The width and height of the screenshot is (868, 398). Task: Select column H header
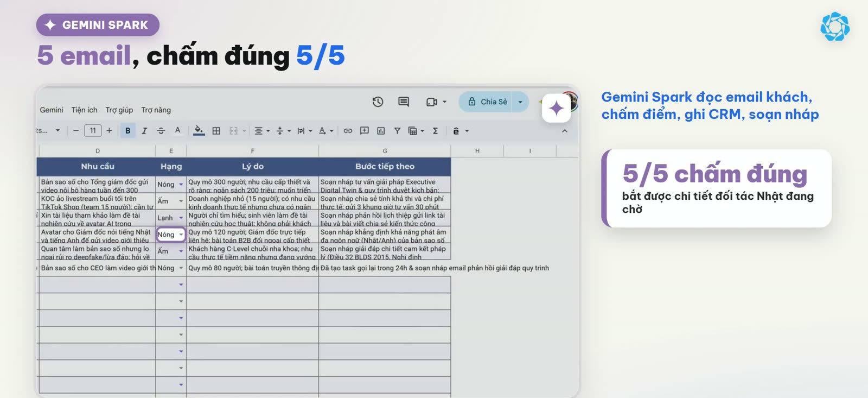(x=477, y=151)
